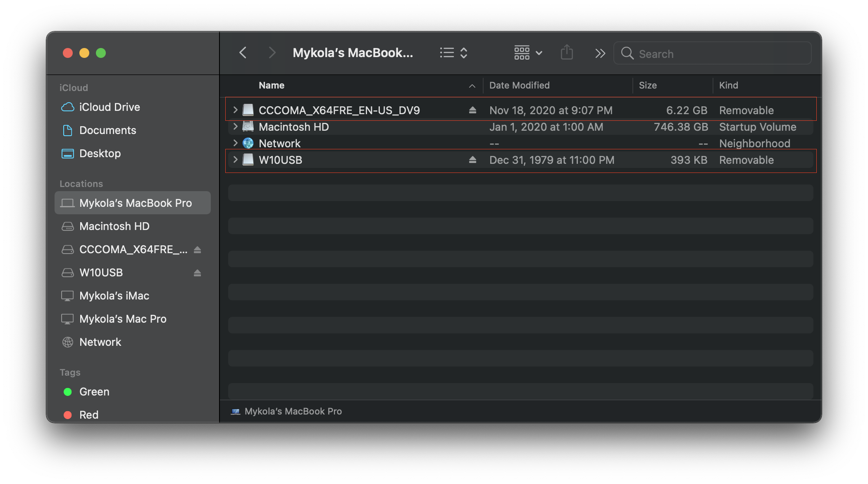
Task: Click Mykola's MacBook Pro in sidebar
Action: (132, 202)
